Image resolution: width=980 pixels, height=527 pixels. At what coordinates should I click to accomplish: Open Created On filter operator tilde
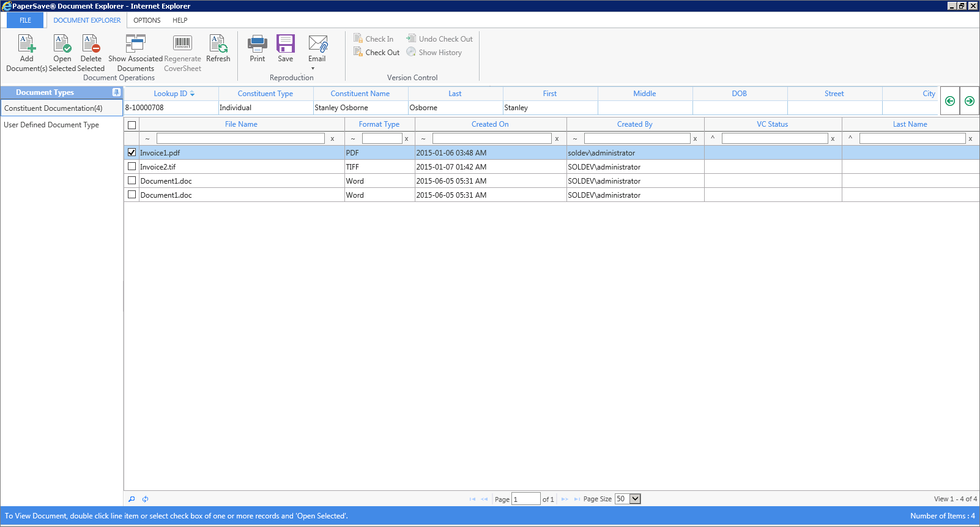[x=423, y=139]
